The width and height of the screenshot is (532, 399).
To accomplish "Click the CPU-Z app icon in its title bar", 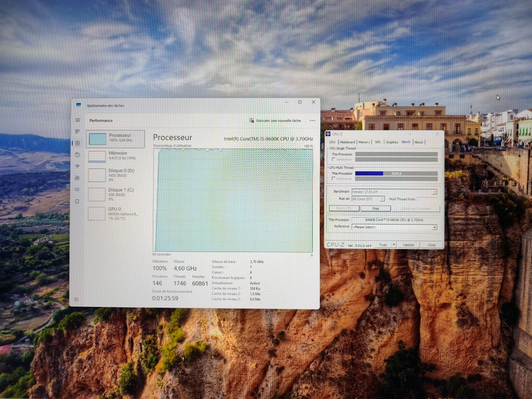I will coord(328,134).
